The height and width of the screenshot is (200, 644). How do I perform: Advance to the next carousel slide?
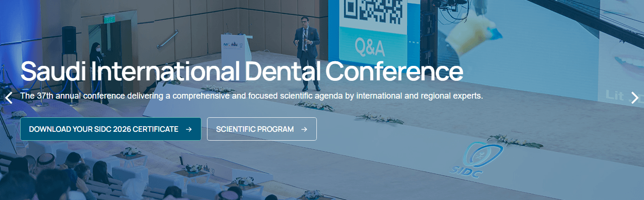tap(635, 98)
